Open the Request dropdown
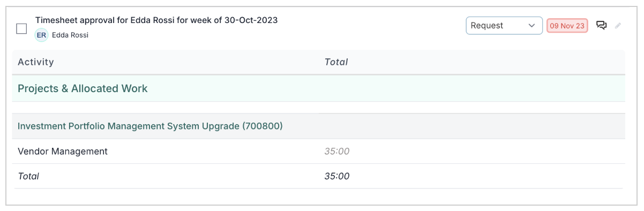The width and height of the screenshot is (644, 211). click(x=504, y=25)
